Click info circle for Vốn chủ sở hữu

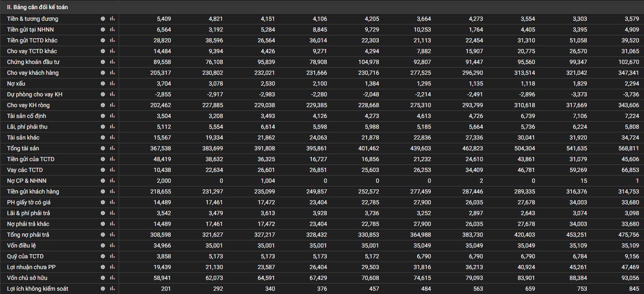tap(103, 278)
